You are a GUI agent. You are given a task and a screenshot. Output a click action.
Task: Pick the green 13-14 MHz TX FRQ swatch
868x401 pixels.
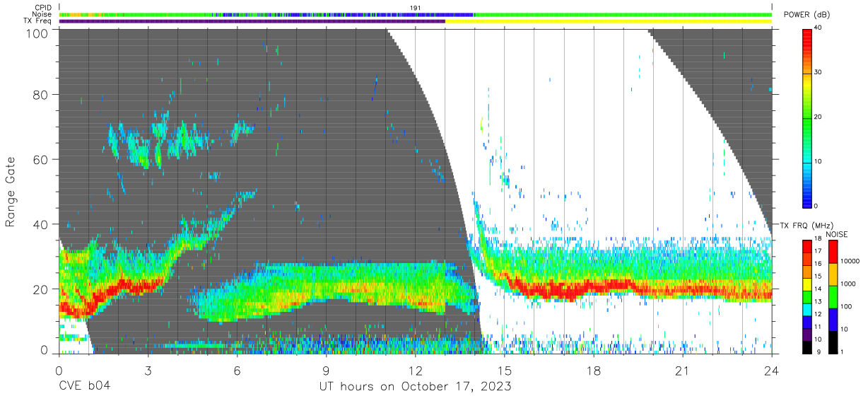[x=808, y=296]
